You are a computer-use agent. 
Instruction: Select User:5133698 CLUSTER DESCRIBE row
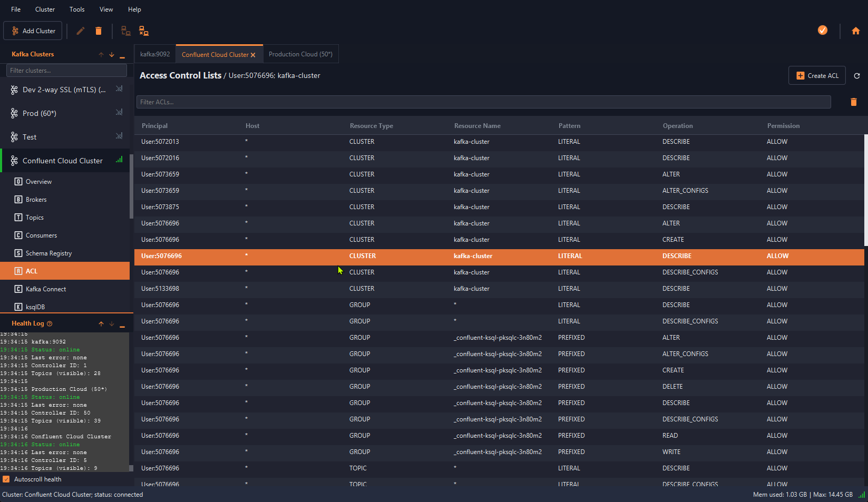(499, 289)
